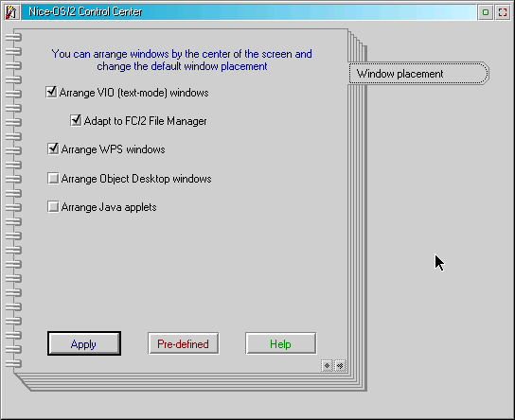Viewport: 515px width, 420px height.
Task: Click the notebook spiral binding
Action: tap(13, 201)
